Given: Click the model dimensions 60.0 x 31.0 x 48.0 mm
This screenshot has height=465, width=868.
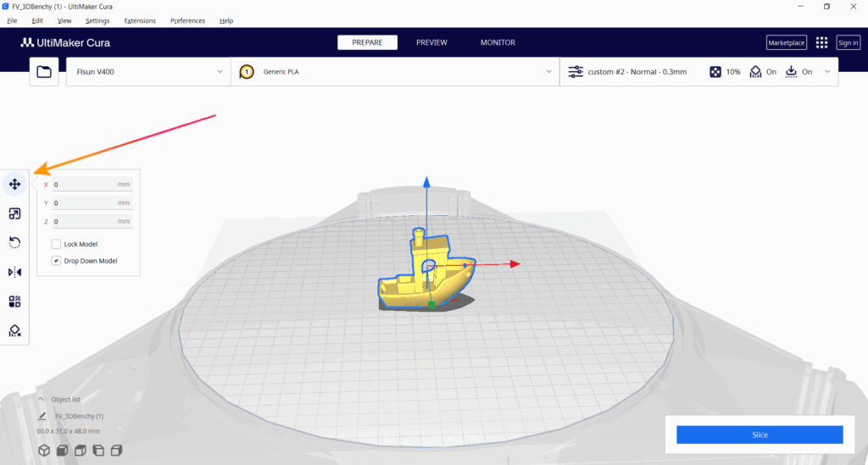Looking at the screenshot, I should pos(68,431).
